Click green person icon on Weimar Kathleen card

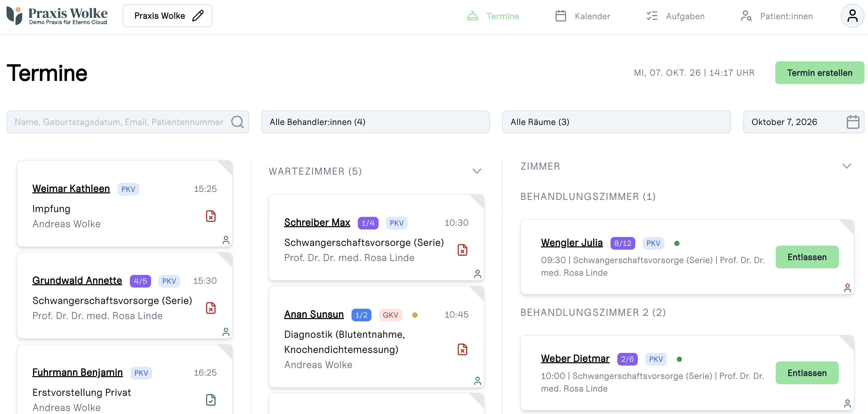[226, 240]
